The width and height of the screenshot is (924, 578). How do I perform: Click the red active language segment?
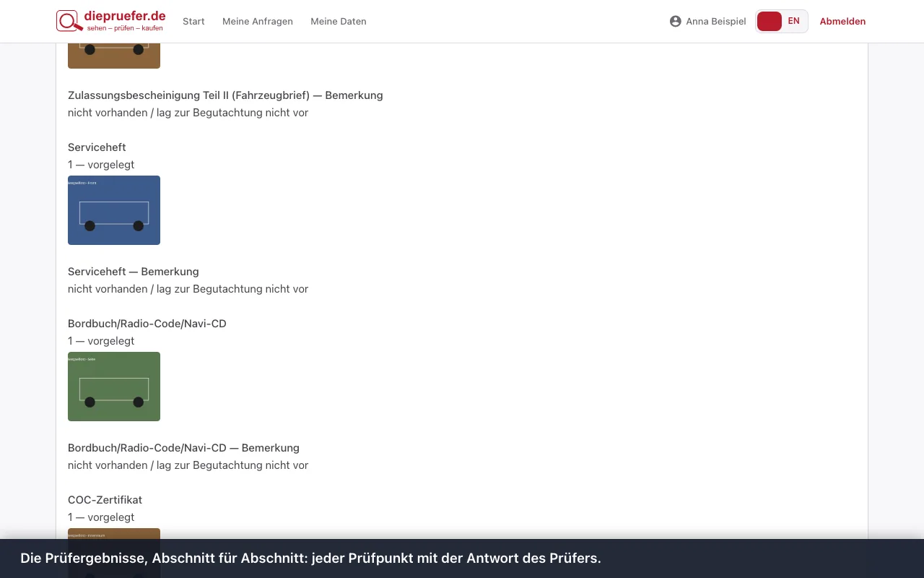(x=770, y=22)
